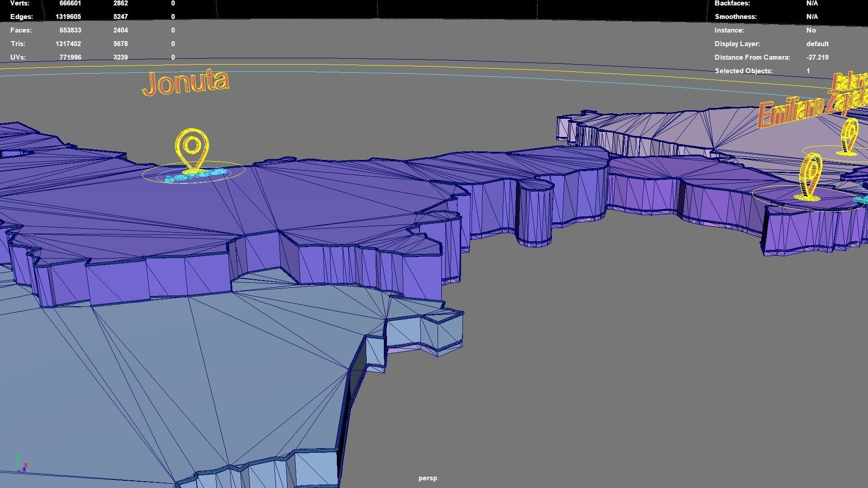Click the Edges count heads-up label

[21, 17]
